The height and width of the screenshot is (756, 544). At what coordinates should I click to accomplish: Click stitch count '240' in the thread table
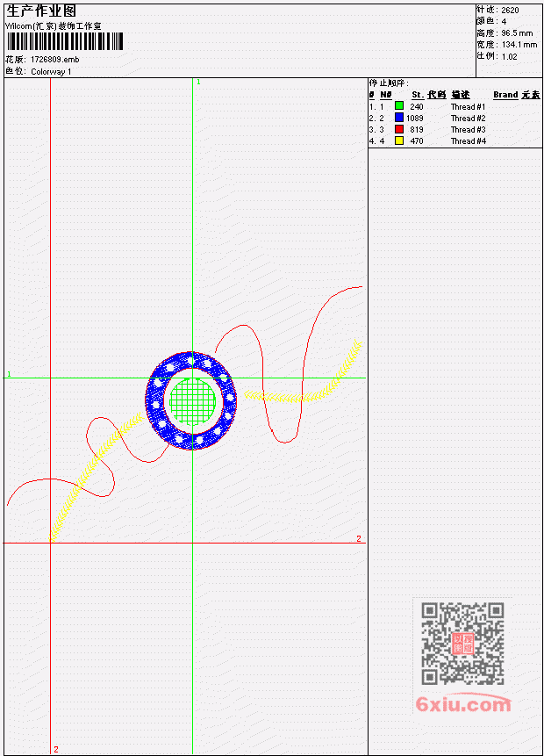(417, 106)
